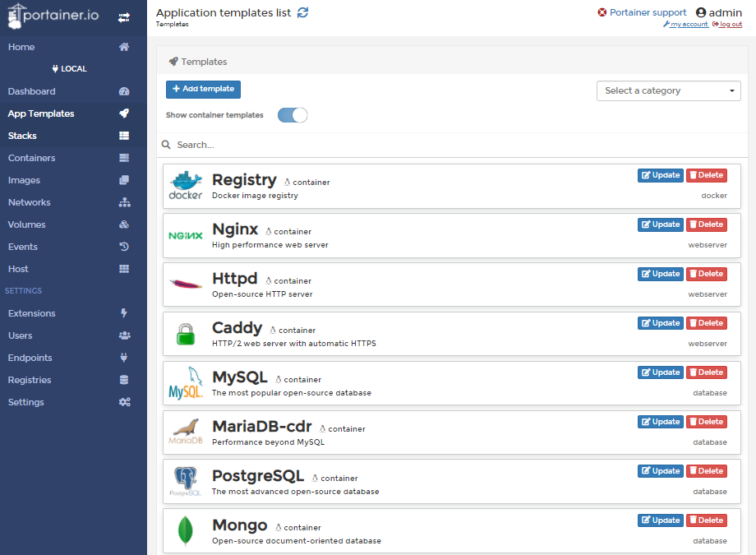The height and width of the screenshot is (555, 756).
Task: Click the Images clone icon
Action: pyautogui.click(x=124, y=180)
